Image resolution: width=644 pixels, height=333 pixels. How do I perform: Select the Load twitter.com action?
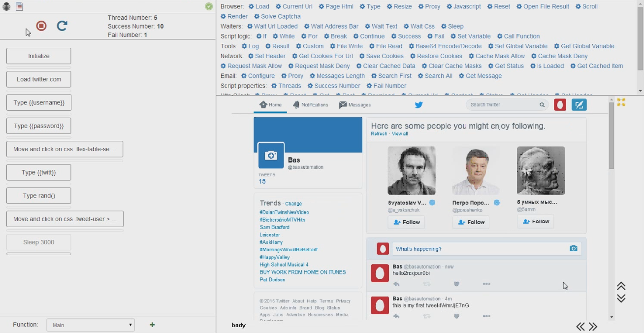[39, 79]
